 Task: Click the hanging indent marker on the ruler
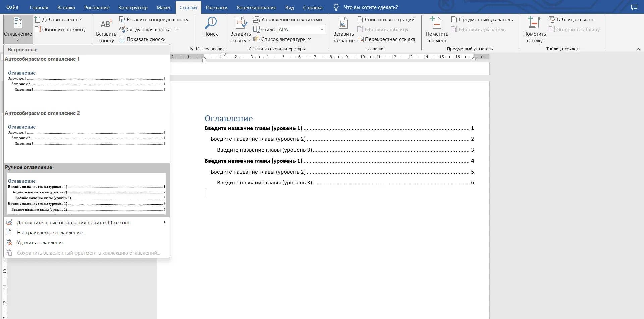pyautogui.click(x=204, y=59)
